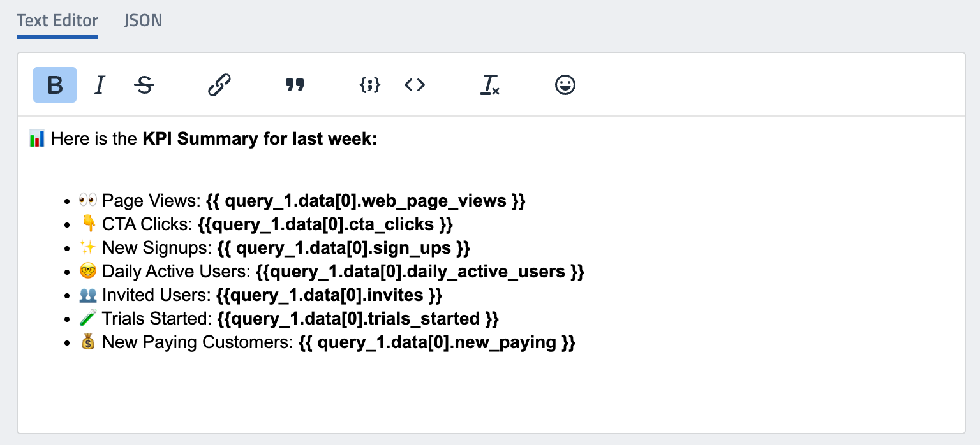
Task: Insert variable with curly braces icon
Action: (x=370, y=85)
